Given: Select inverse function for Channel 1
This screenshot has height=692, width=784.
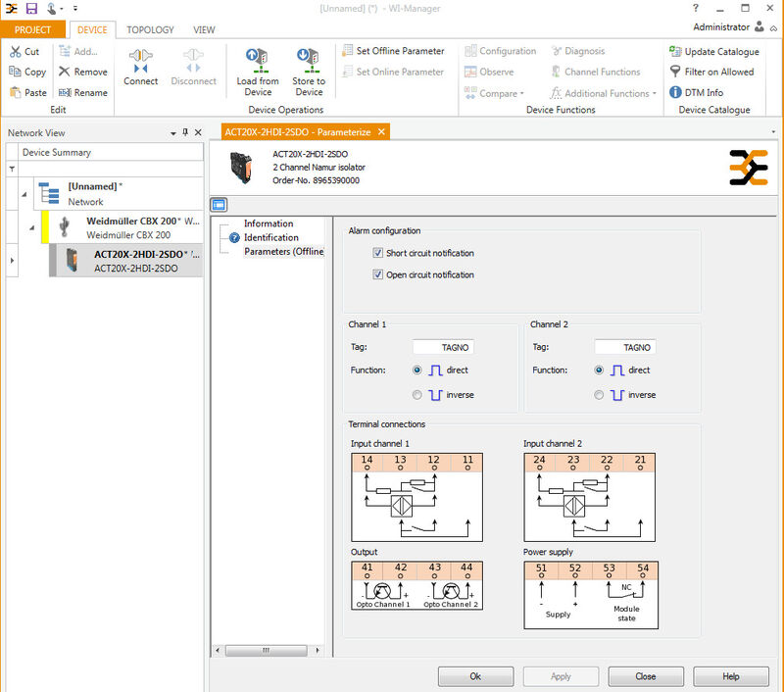Looking at the screenshot, I should tap(417, 395).
